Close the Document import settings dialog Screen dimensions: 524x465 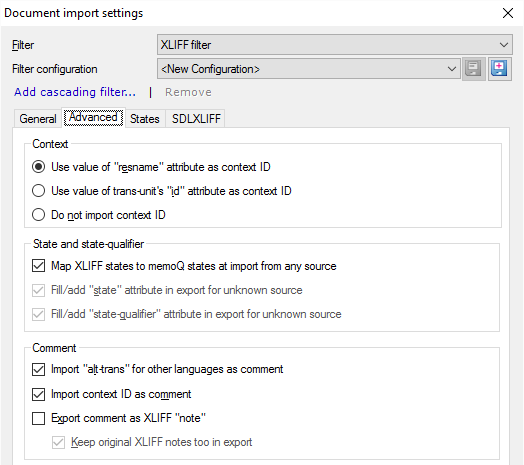tap(508, 13)
